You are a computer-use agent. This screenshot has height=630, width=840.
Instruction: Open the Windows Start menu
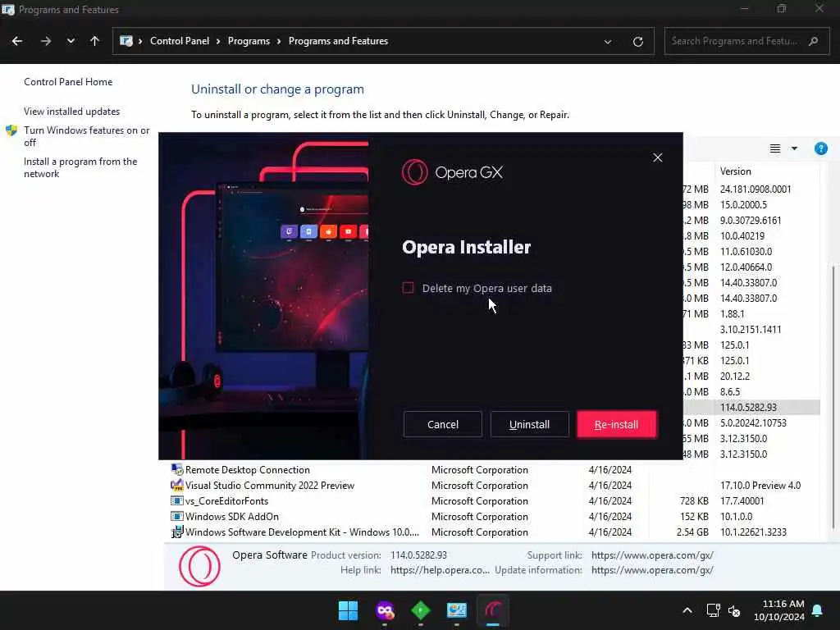[348, 610]
